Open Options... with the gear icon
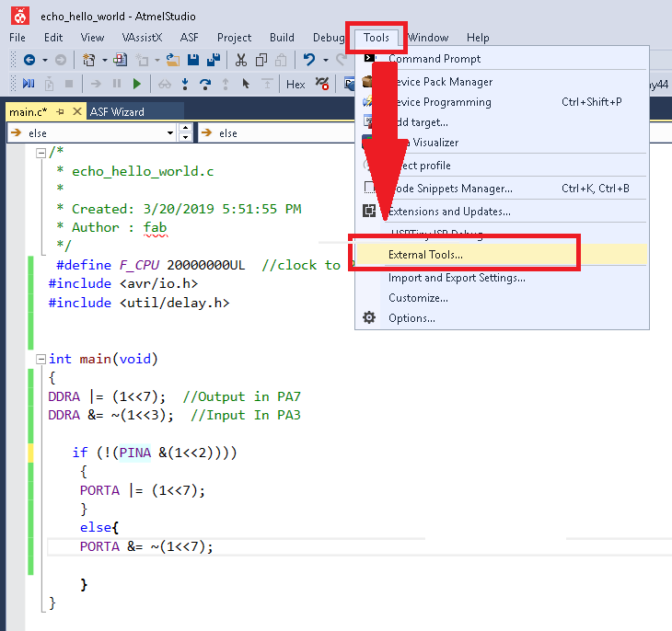Viewport: 672px width, 631px height. coord(502,318)
